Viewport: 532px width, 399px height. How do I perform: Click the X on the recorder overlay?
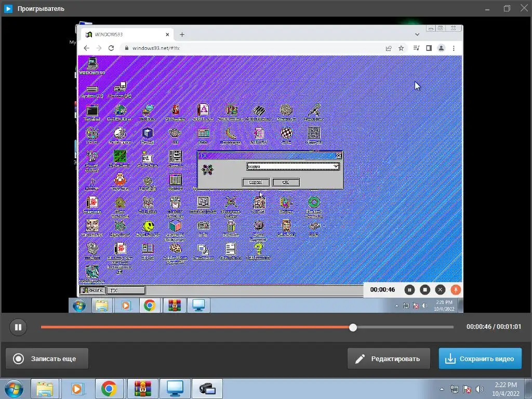(441, 290)
